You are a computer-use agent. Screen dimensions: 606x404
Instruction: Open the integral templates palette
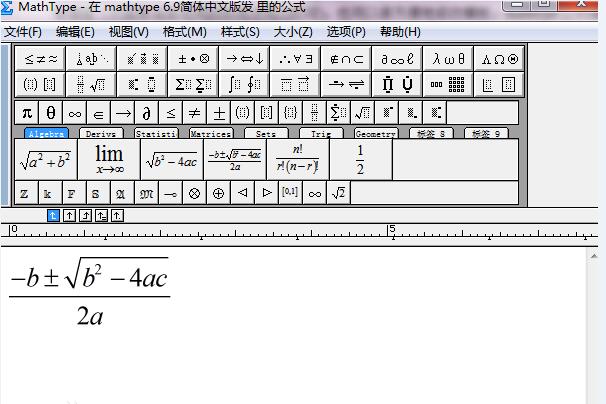pos(244,84)
